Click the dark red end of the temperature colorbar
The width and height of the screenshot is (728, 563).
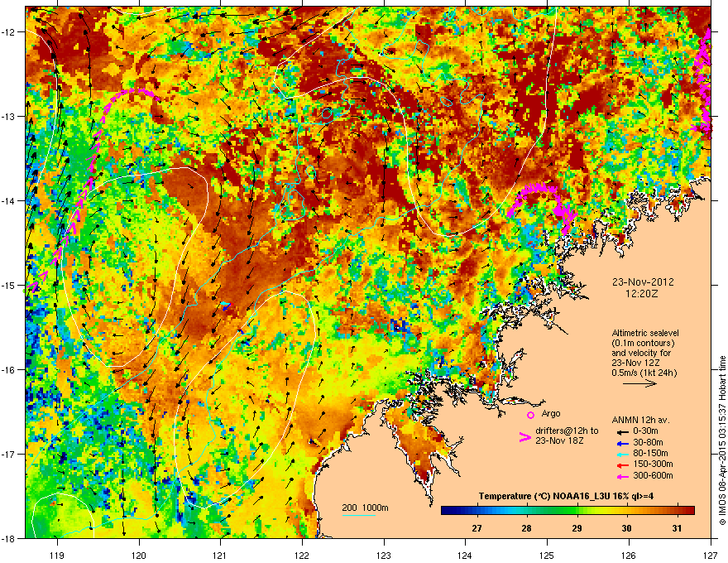[x=689, y=511]
